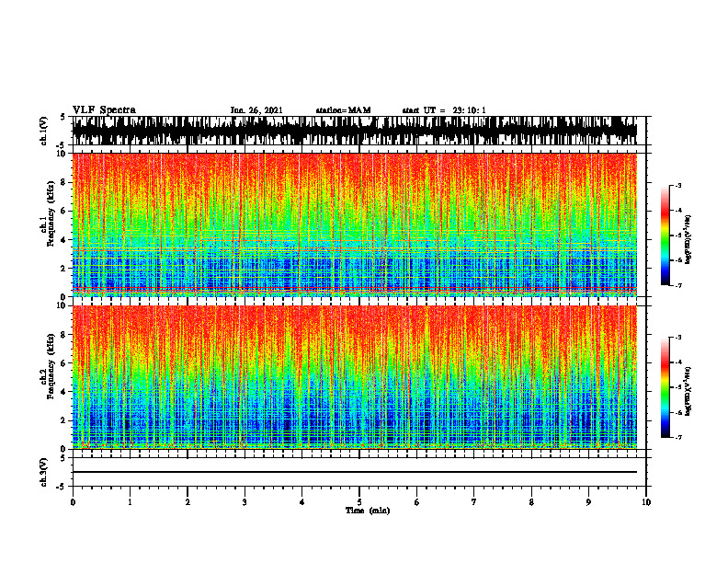Click the "ch.1 Frequency (kHz)" axis label

point(48,213)
